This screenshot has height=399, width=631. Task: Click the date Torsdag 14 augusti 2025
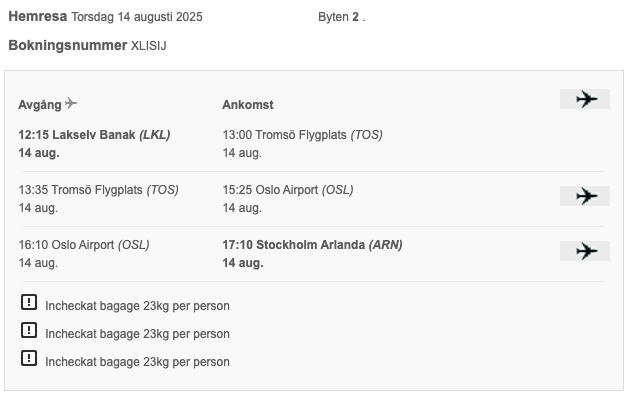click(x=137, y=17)
